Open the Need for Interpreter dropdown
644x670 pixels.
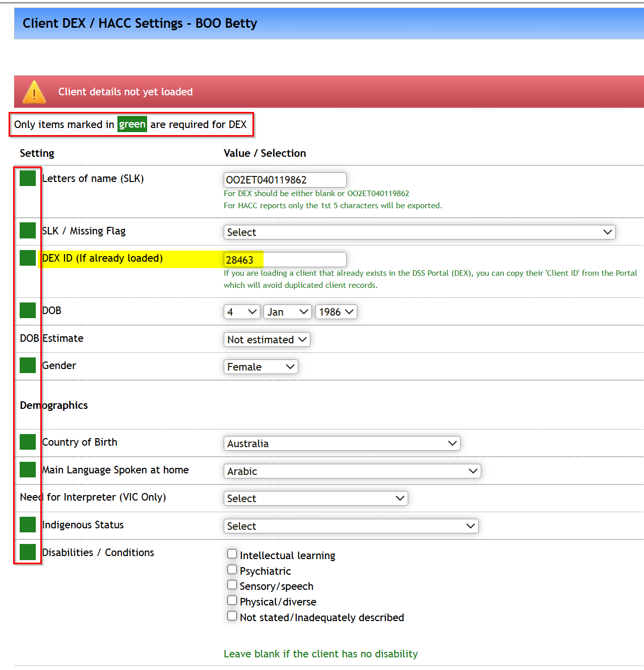click(x=315, y=498)
